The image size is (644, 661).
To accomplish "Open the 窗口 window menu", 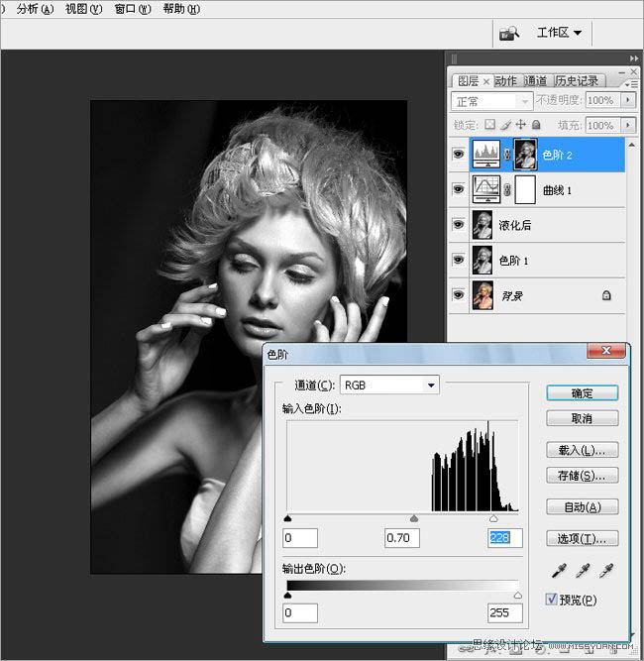I will point(132,9).
